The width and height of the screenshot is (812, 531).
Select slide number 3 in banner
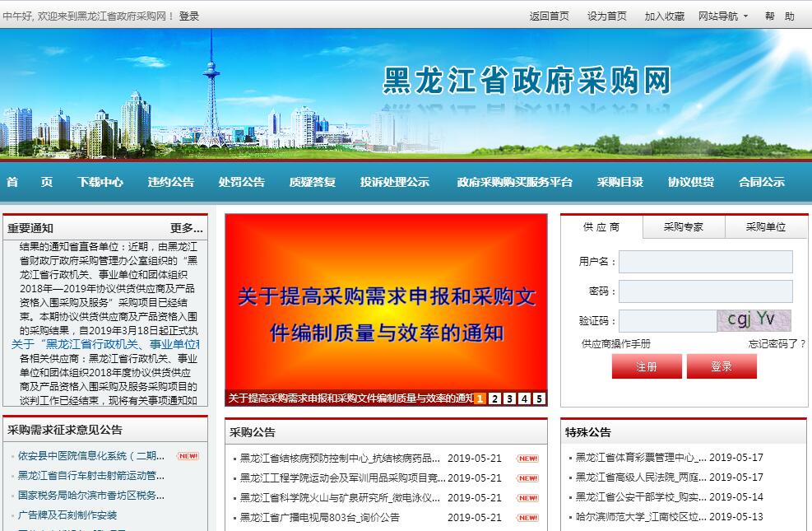coord(509,399)
